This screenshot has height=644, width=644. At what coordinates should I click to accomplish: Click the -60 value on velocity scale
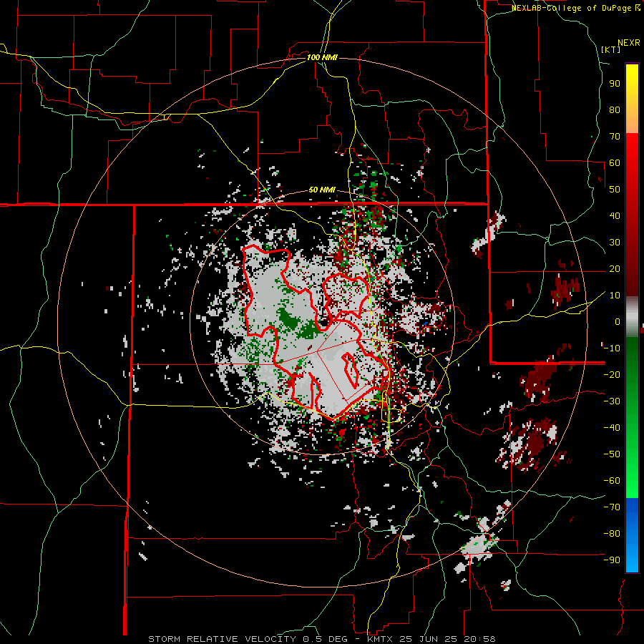pos(612,481)
